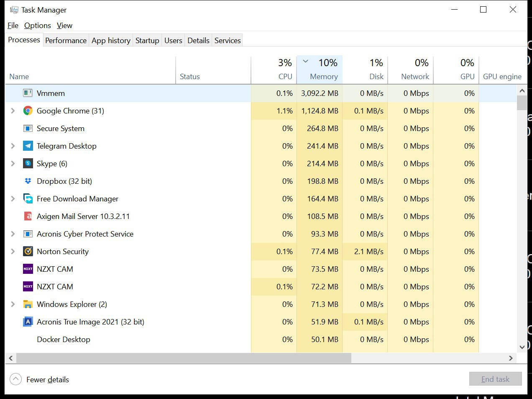Click the Axigen Mail Server icon
This screenshot has width=532, height=399.
coord(28,216)
